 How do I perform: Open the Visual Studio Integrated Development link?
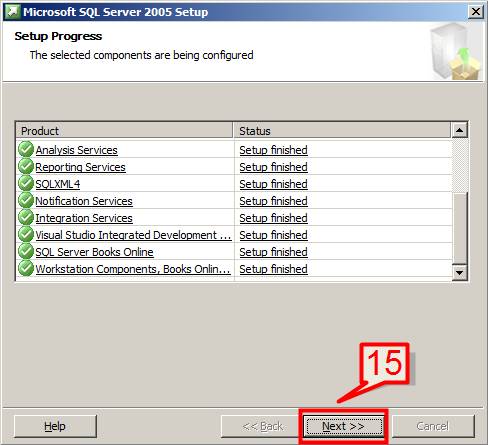[x=133, y=235]
